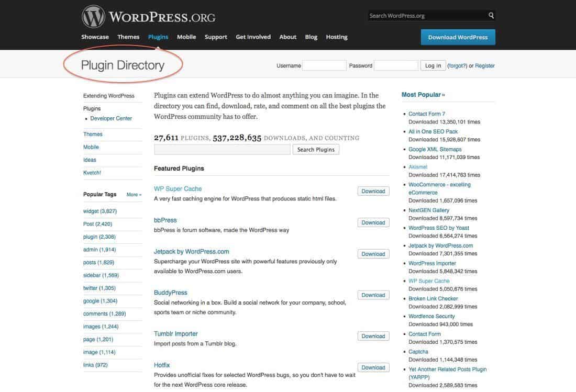Click the WordPress logo icon
The height and width of the screenshot is (392, 576).
point(93,17)
